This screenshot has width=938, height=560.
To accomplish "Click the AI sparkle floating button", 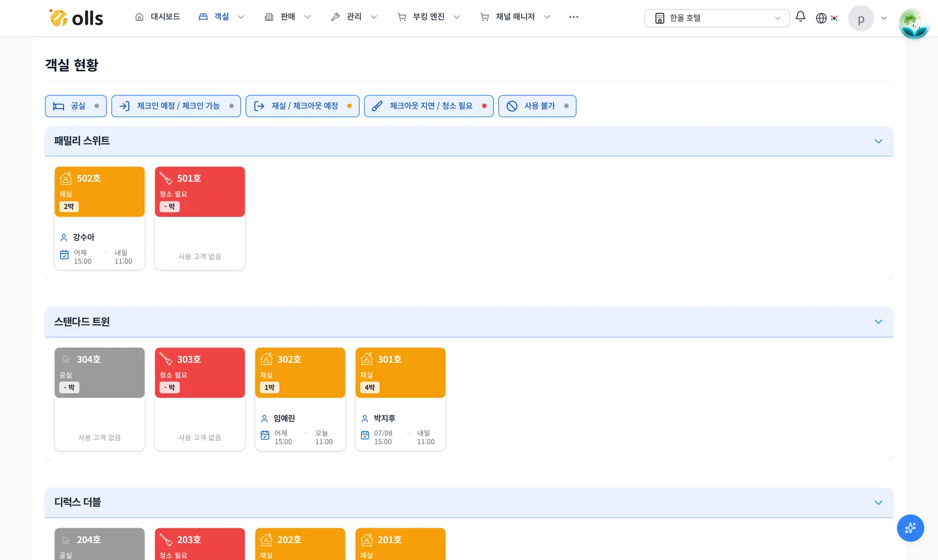I will [910, 528].
